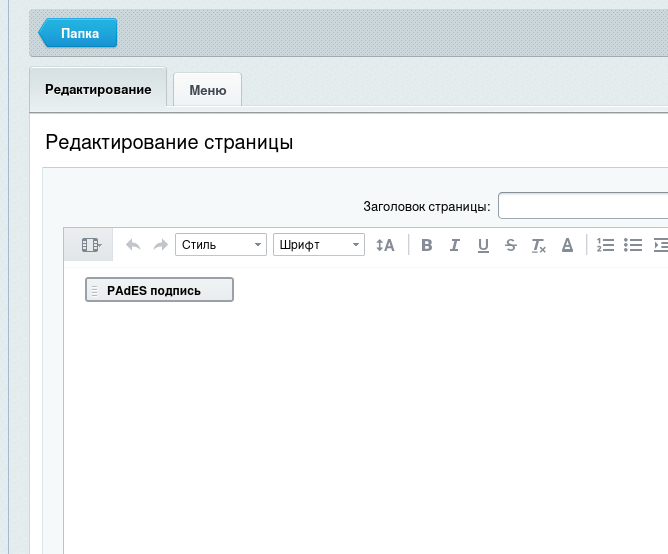The image size is (668, 554).
Task: Clear text formatting with Tx icon
Action: click(x=539, y=245)
